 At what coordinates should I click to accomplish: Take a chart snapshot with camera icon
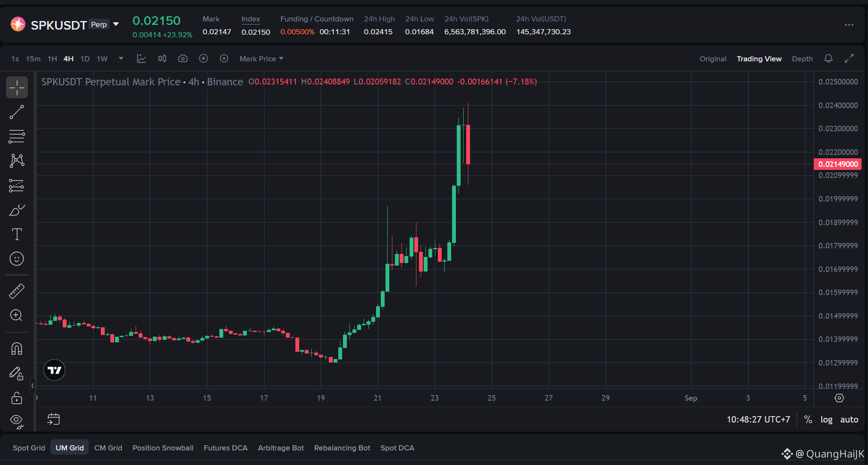[183, 59]
